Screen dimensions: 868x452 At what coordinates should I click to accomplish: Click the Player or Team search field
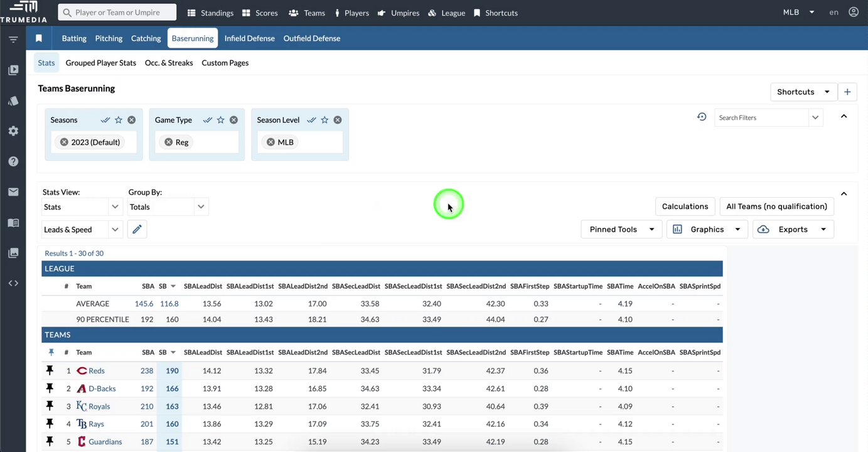(x=117, y=13)
